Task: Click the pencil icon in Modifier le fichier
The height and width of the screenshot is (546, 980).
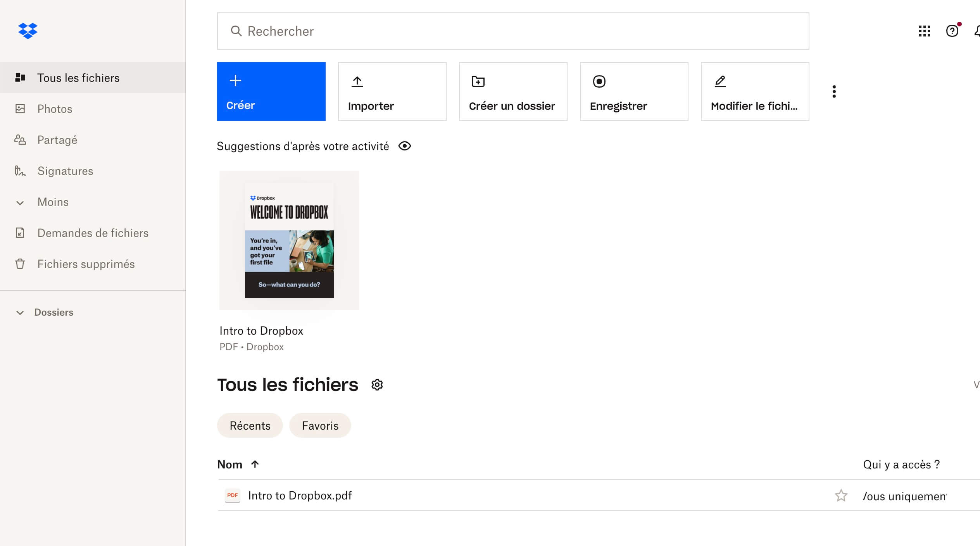Action: pos(720,81)
